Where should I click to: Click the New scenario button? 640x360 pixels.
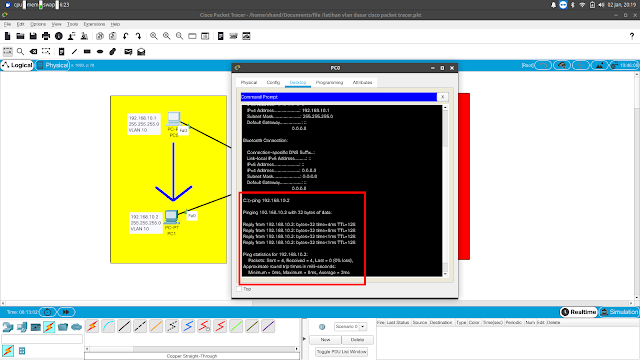(x=325, y=340)
